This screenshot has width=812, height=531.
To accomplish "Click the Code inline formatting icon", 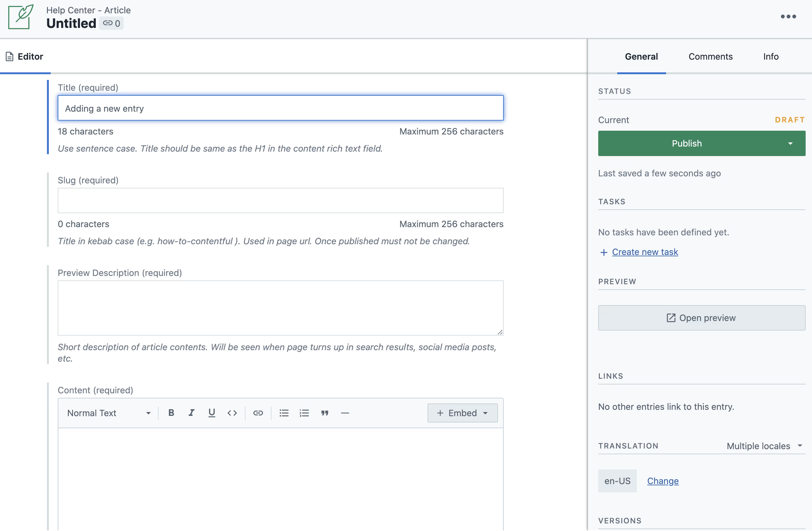I will click(x=232, y=413).
